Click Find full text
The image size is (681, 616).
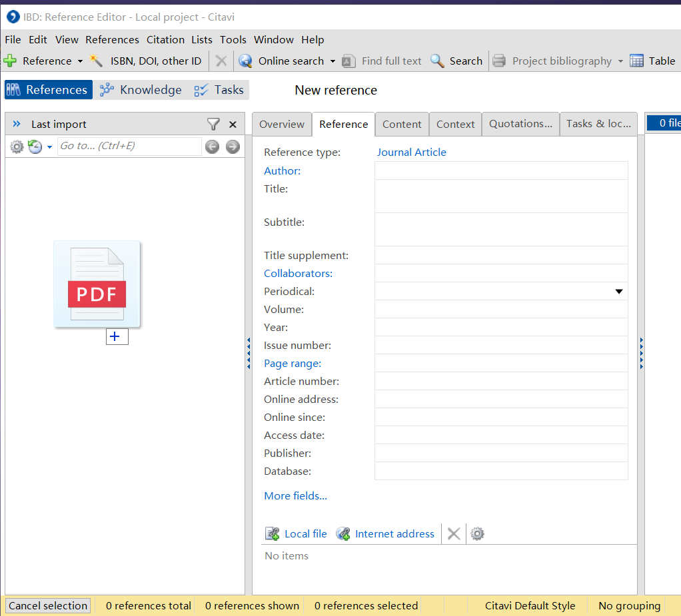382,61
